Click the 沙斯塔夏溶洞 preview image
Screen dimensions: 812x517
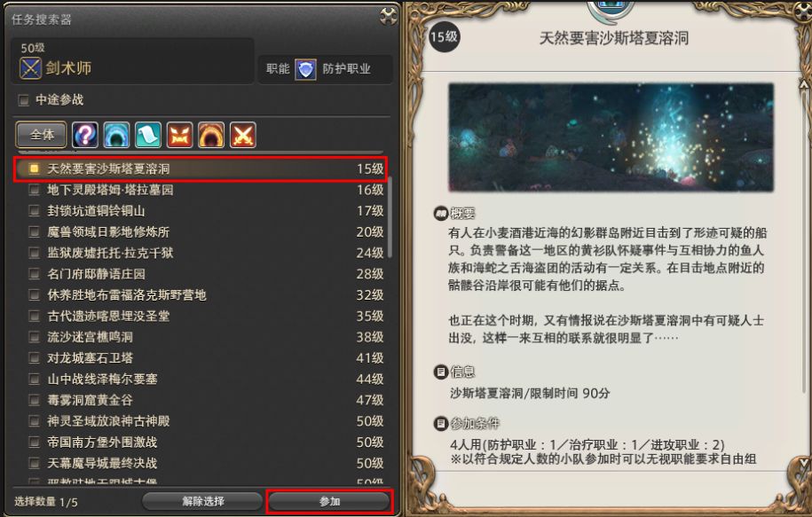611,137
